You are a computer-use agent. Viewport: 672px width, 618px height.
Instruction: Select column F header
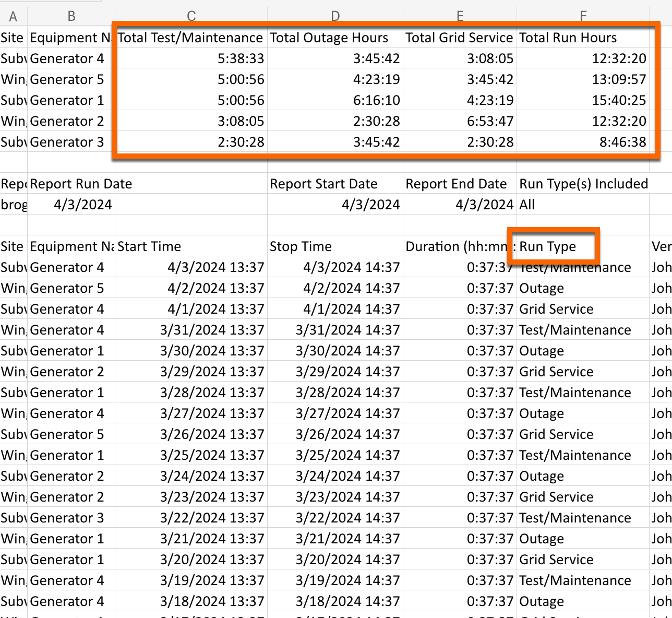point(583,16)
